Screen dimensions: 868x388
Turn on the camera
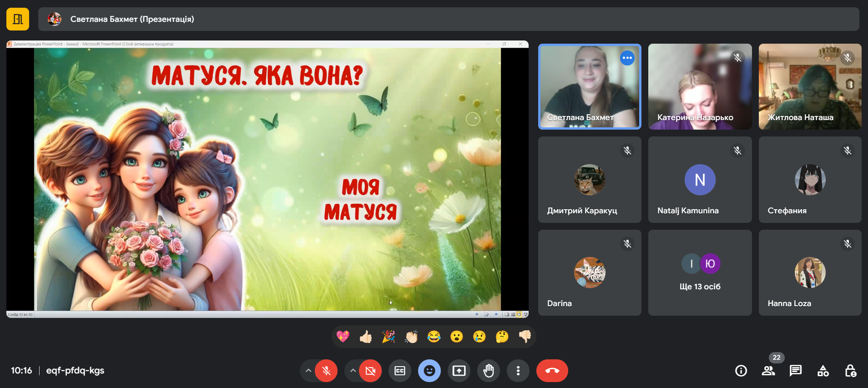click(370, 371)
